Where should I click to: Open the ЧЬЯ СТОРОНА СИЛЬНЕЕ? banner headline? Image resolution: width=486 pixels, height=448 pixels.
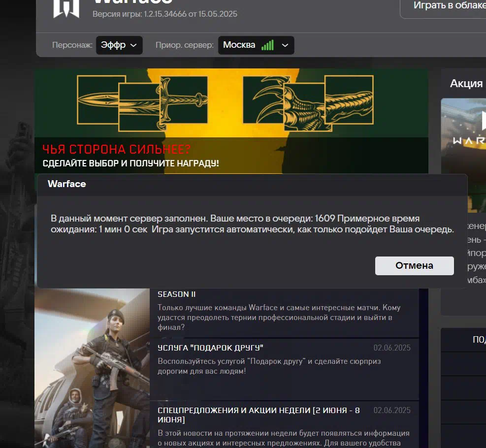(x=116, y=149)
